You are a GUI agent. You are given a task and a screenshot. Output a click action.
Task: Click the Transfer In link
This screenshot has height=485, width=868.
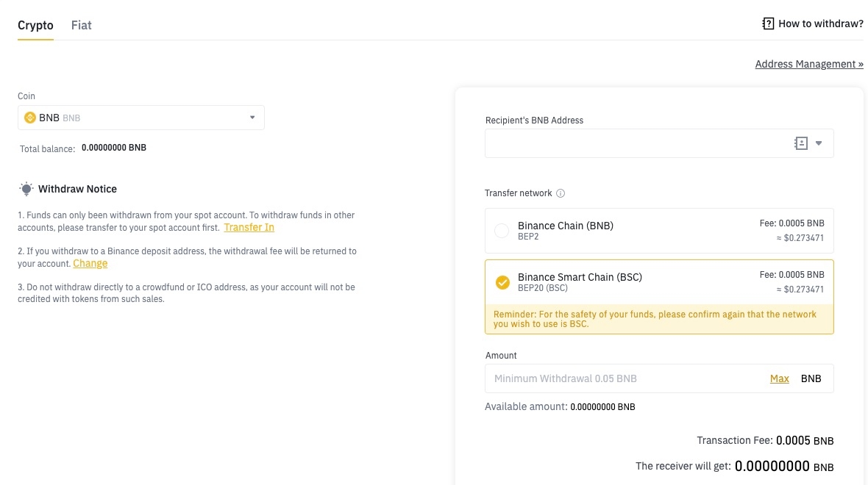pos(249,228)
